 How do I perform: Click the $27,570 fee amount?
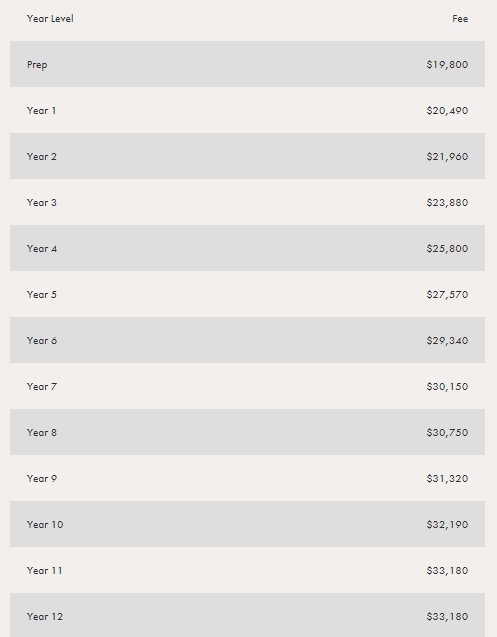(x=447, y=295)
